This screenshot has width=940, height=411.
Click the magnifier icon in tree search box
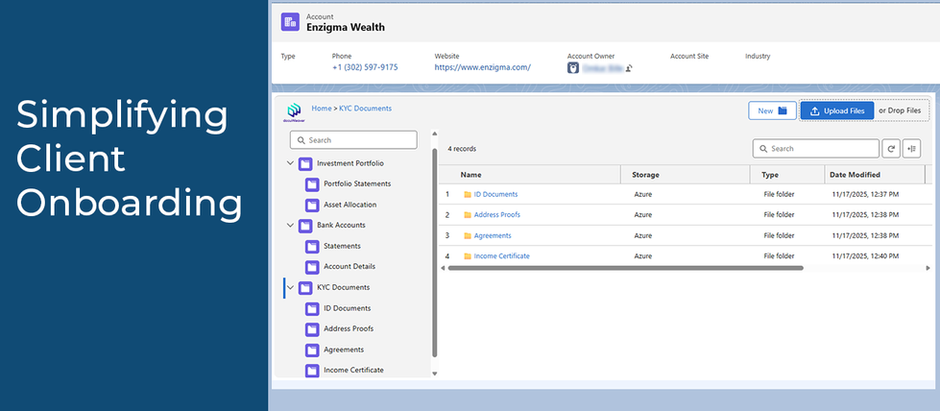click(x=301, y=140)
